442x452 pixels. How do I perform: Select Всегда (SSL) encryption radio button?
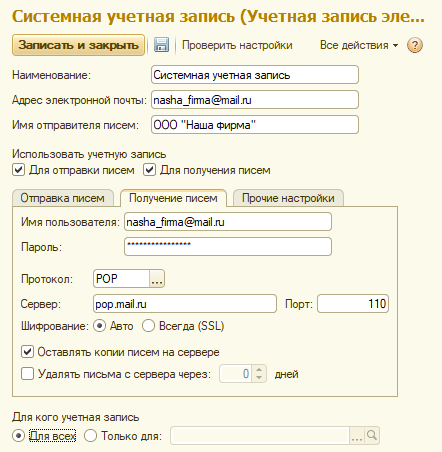[148, 326]
